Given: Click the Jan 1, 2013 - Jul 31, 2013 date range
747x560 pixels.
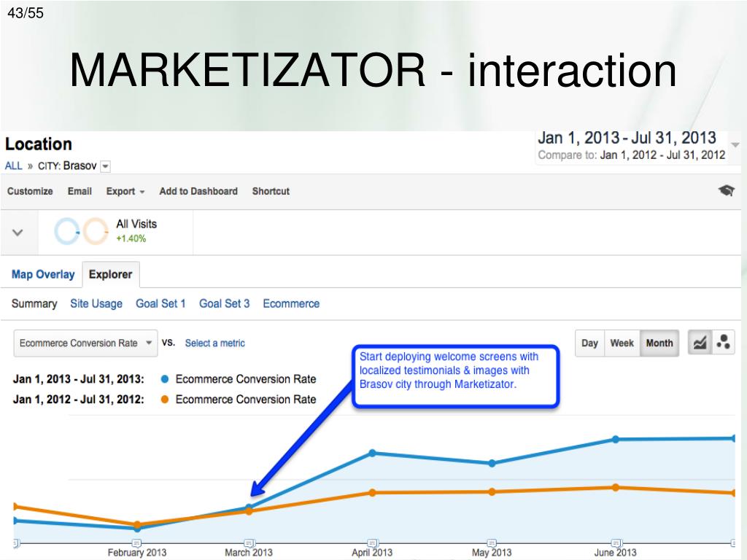Looking at the screenshot, I should coord(627,138).
